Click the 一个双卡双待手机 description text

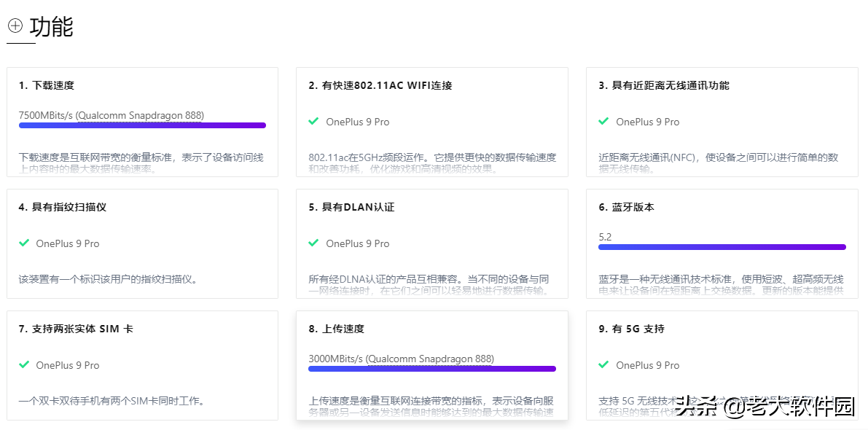tap(112, 401)
